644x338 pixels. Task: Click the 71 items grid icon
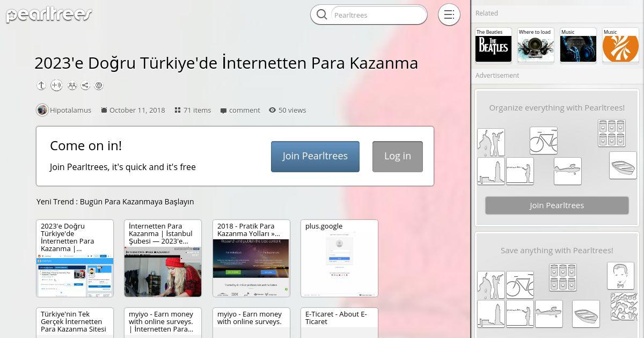pyautogui.click(x=178, y=110)
